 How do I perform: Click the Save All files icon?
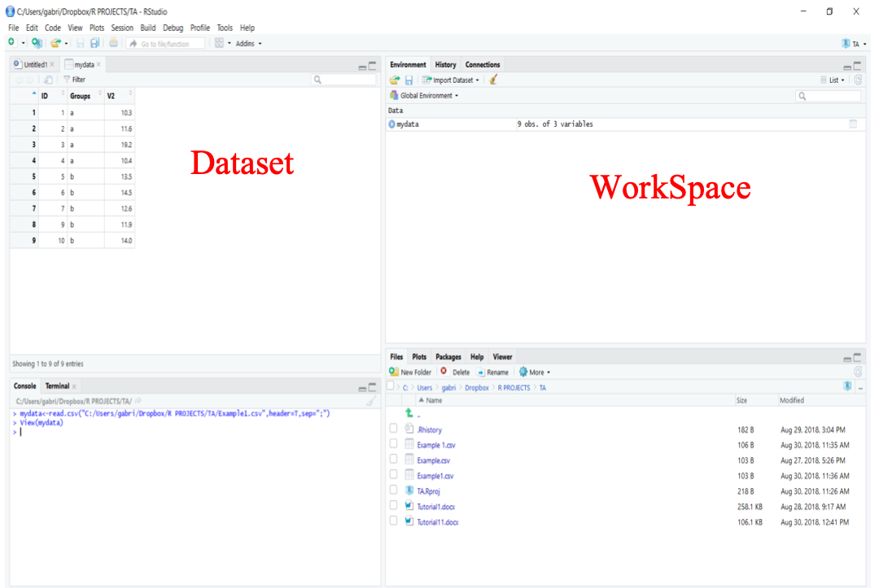click(95, 43)
